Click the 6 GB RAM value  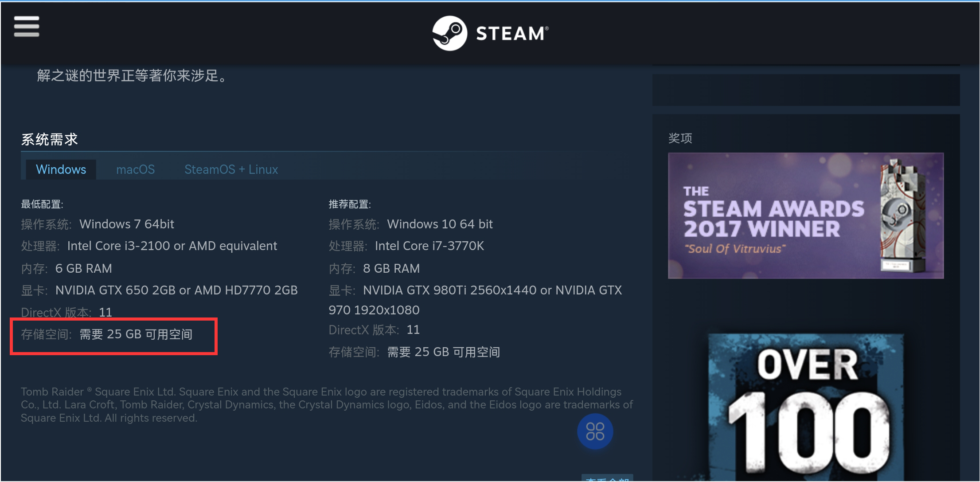83,268
